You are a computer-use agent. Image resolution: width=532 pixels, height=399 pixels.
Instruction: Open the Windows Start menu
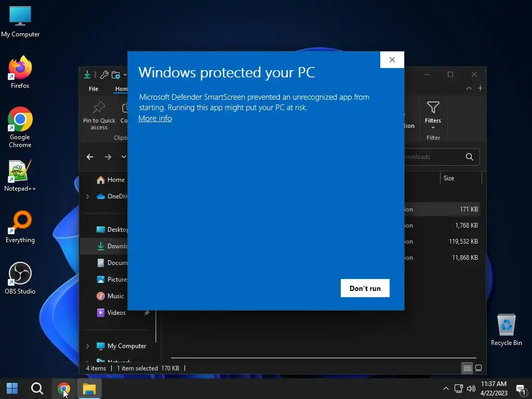(12, 388)
